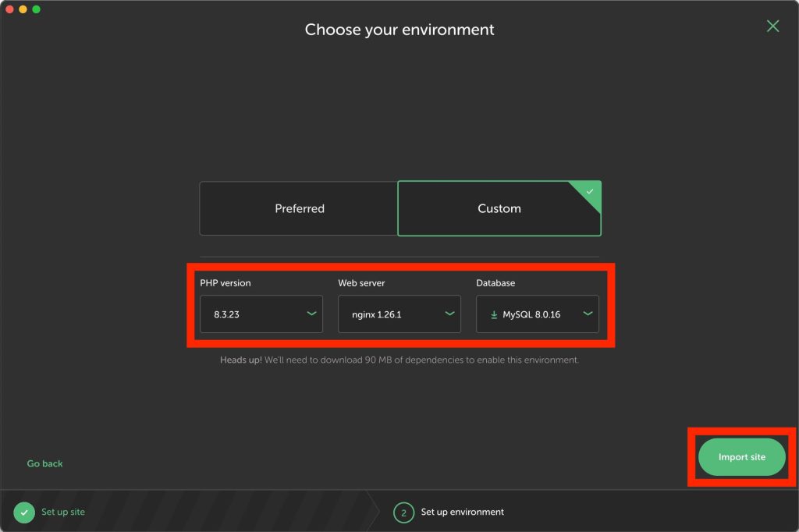Open the Database MySQL 8.0.16 dropdown
Screen dimensions: 799x532
(538, 314)
